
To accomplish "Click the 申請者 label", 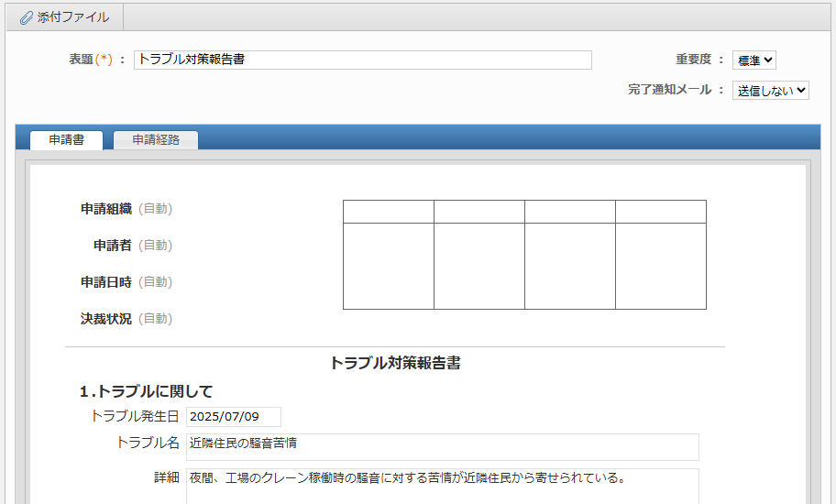I will pyautogui.click(x=113, y=246).
